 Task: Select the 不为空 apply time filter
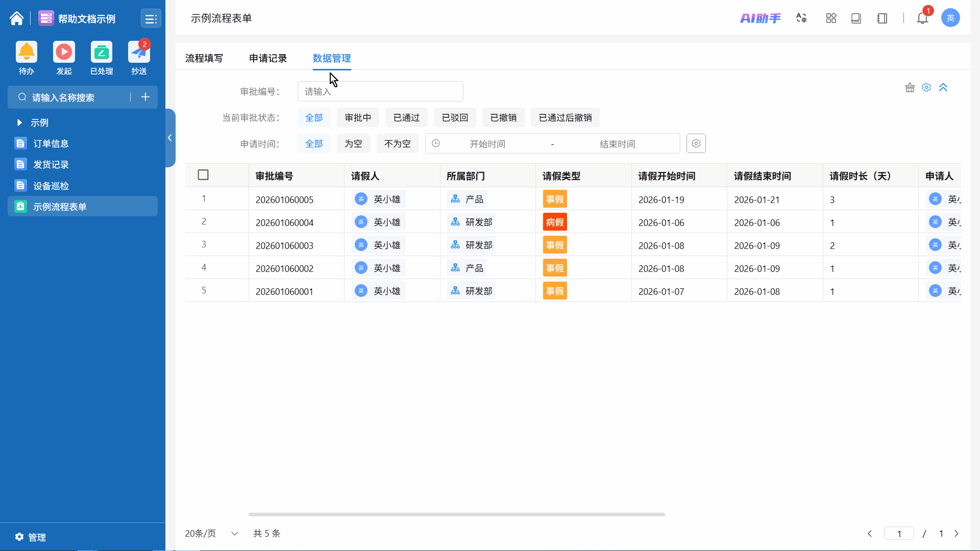click(x=397, y=144)
